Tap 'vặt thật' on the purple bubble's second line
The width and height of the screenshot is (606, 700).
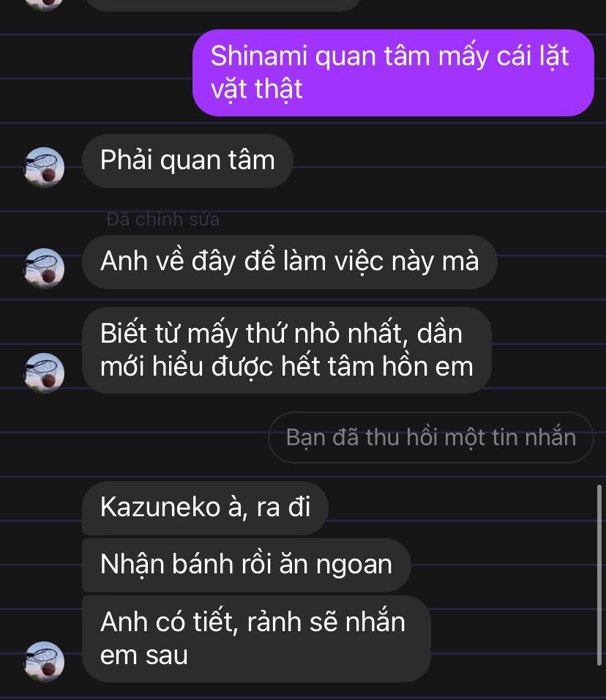[x=257, y=89]
